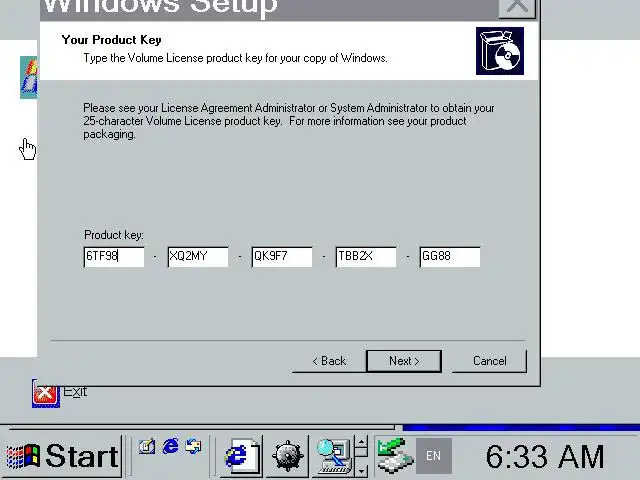
Task: Go Back to previous setup step
Action: pyautogui.click(x=329, y=361)
